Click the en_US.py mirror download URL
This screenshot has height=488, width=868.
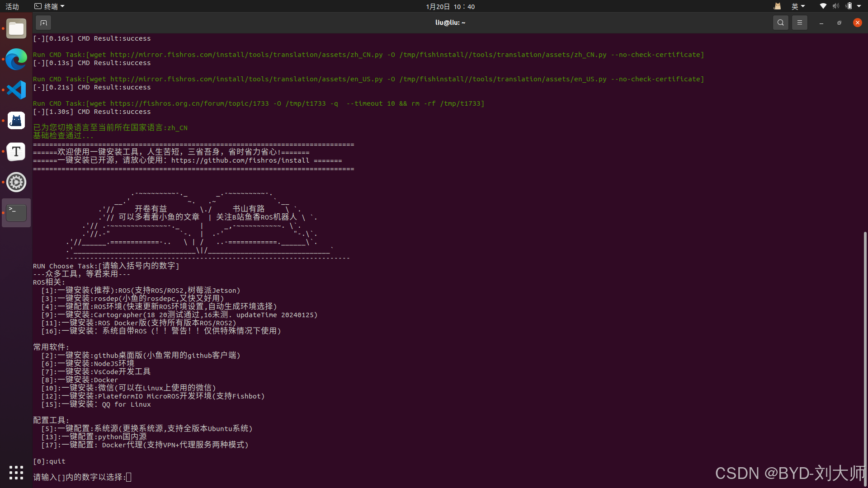(x=246, y=79)
